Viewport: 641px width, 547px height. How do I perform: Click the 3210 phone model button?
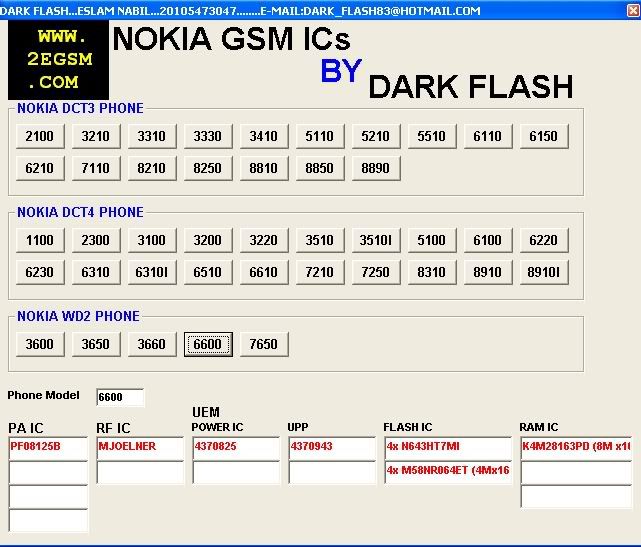[x=96, y=136]
